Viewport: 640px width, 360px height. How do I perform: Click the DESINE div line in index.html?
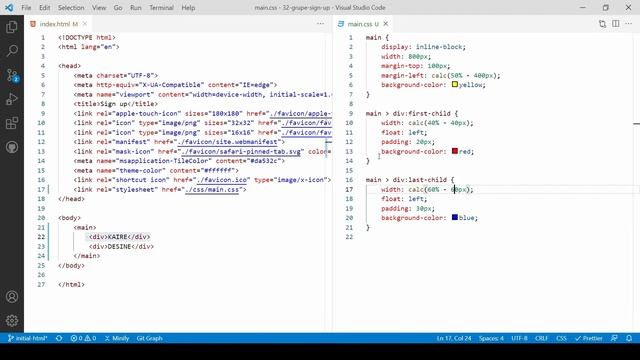[121, 247]
